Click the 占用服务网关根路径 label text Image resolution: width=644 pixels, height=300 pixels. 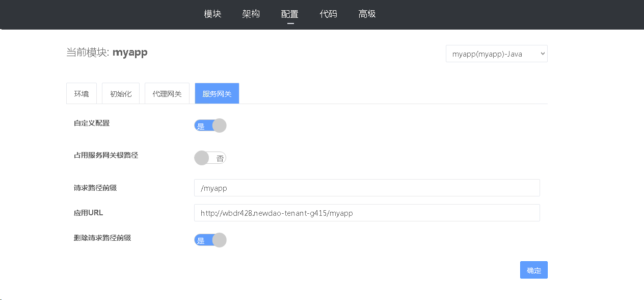[x=106, y=155]
